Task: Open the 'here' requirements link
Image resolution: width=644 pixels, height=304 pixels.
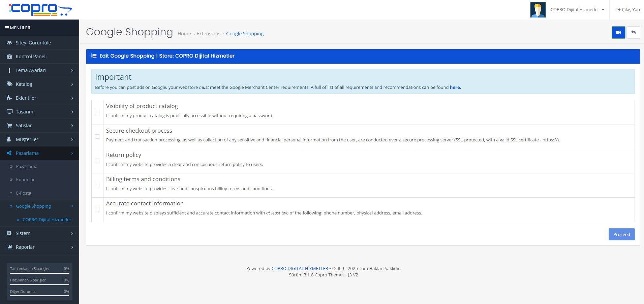Action: pos(455,88)
